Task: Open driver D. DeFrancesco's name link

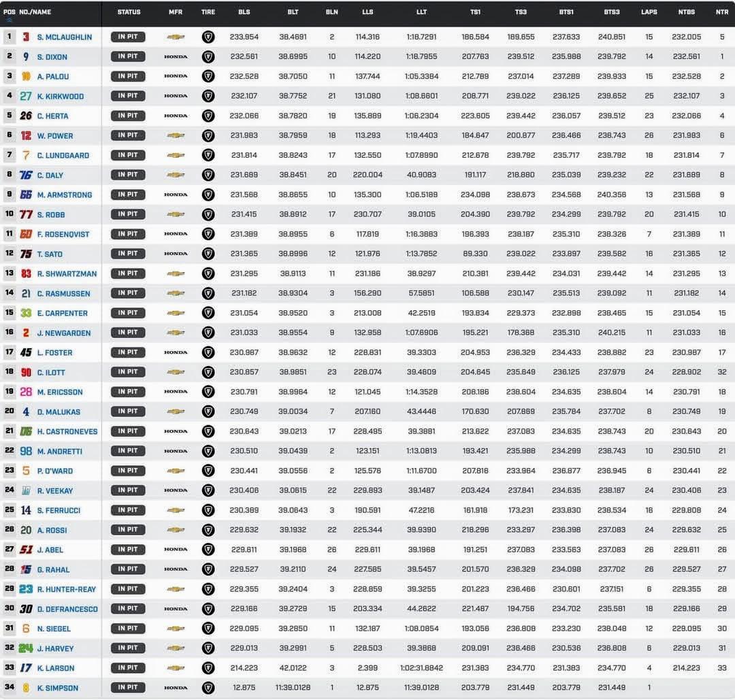Action: pos(67,609)
